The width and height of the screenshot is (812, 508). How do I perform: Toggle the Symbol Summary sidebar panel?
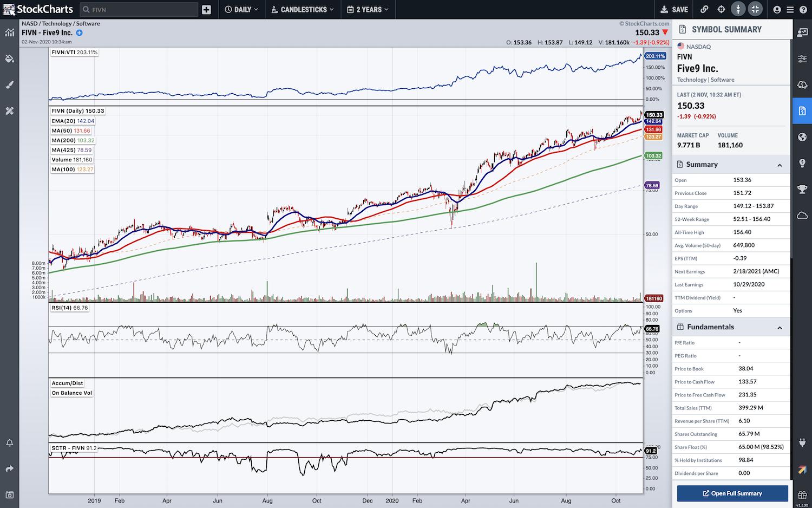click(802, 111)
